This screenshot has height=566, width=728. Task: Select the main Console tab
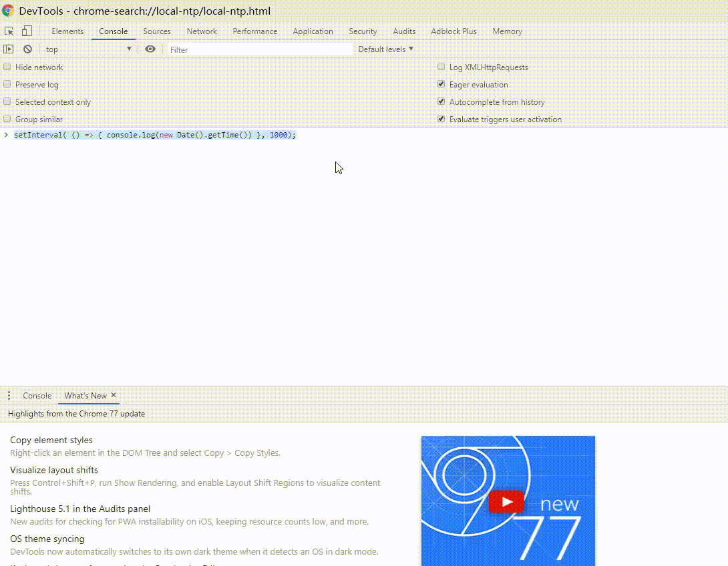point(114,31)
